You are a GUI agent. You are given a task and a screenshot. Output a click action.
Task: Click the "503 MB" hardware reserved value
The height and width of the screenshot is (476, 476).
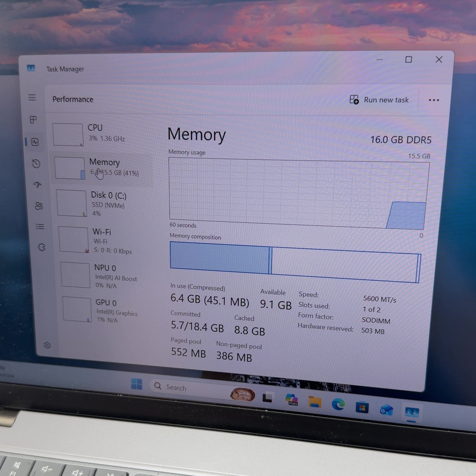coord(373,331)
